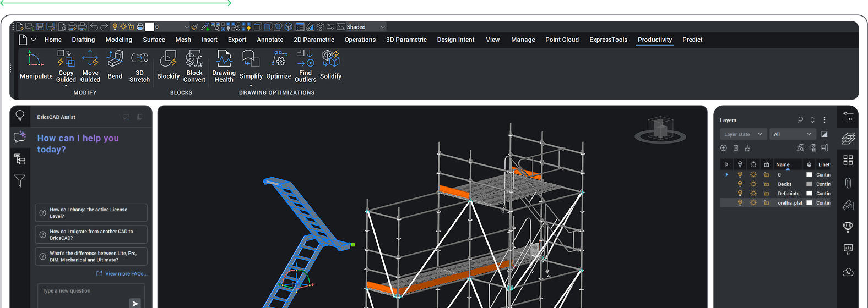
Task: Click the white color swatch in quick toolbar
Action: pos(149,26)
